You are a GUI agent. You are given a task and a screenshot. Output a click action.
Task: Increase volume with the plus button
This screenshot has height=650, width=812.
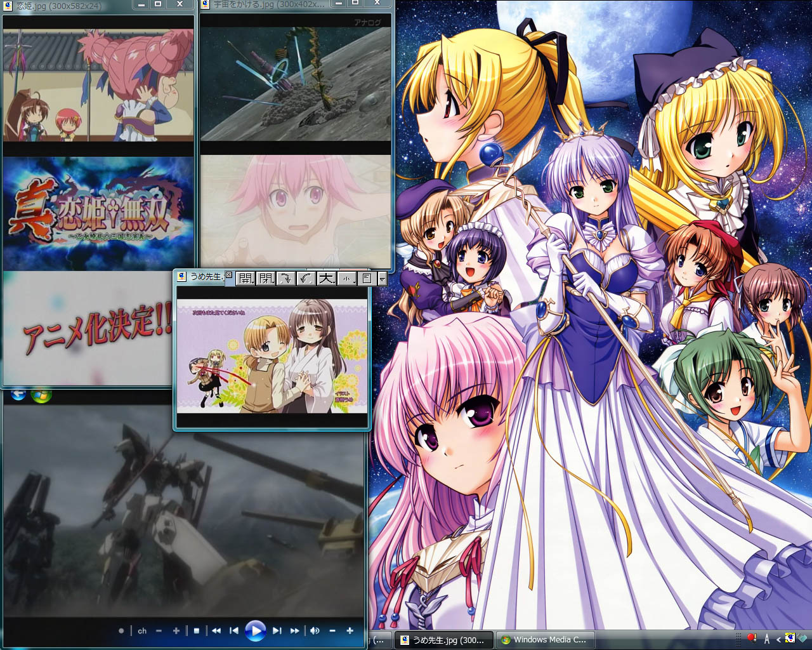point(350,631)
